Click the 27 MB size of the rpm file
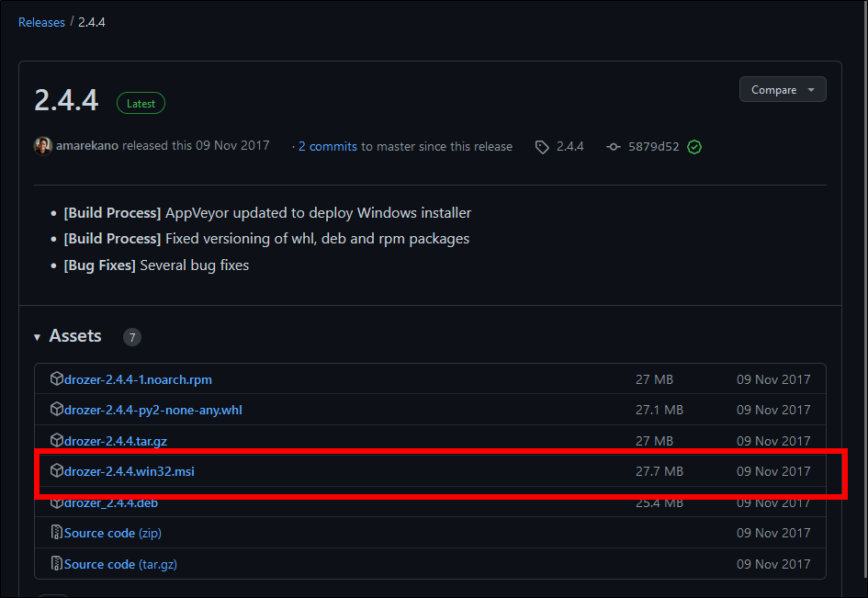The width and height of the screenshot is (868, 598). 654,379
